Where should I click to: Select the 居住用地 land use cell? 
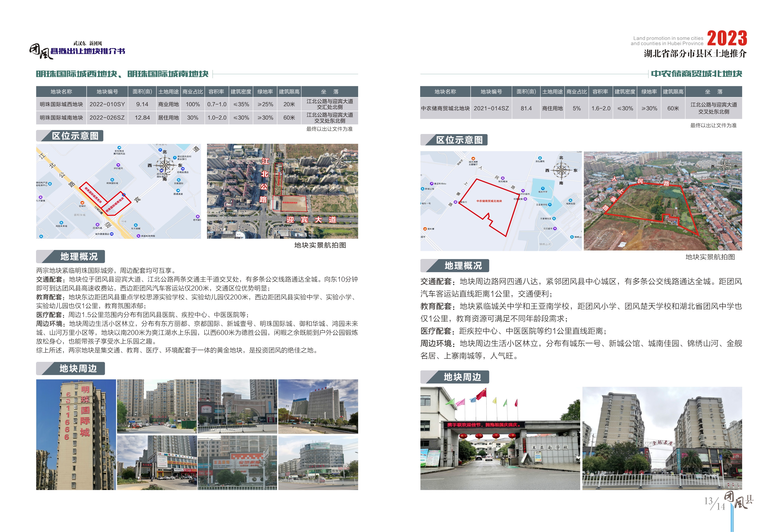coord(169,118)
